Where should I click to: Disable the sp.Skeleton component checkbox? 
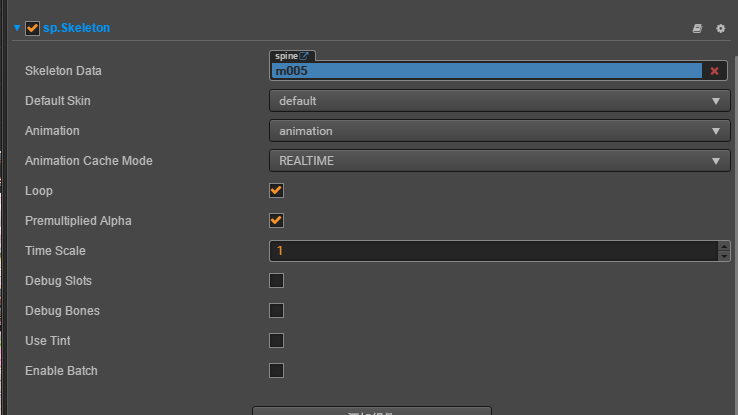tap(33, 29)
